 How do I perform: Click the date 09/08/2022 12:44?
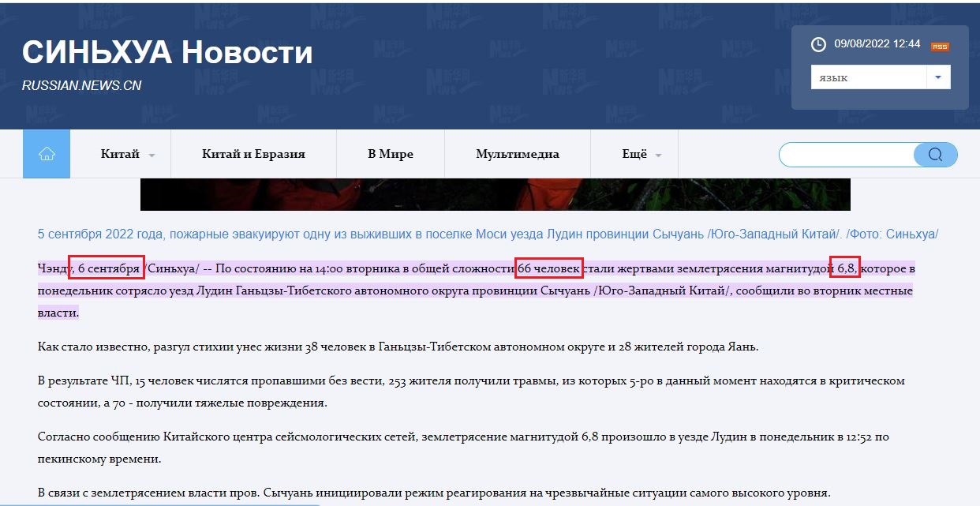(x=877, y=44)
